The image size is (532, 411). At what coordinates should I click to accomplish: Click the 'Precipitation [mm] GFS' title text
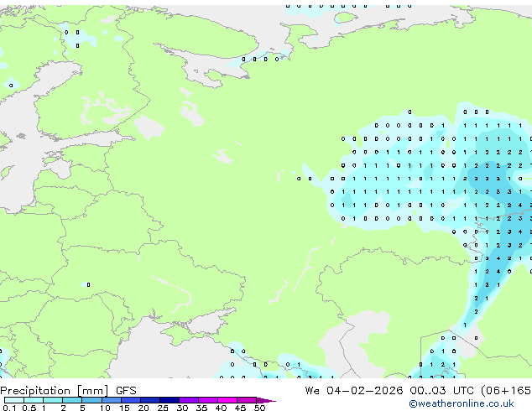[68, 391]
